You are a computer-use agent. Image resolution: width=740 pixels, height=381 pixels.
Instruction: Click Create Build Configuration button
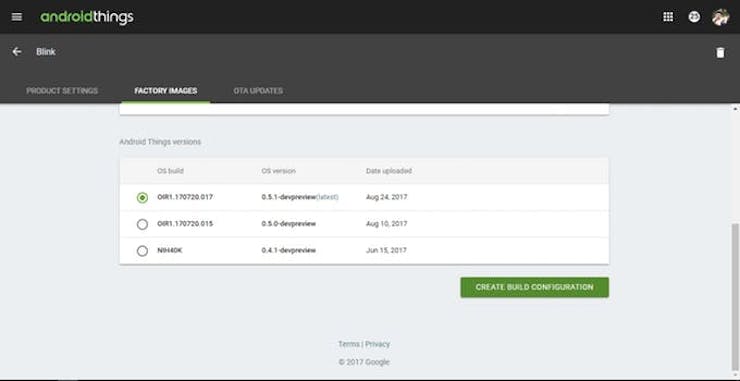coord(534,287)
